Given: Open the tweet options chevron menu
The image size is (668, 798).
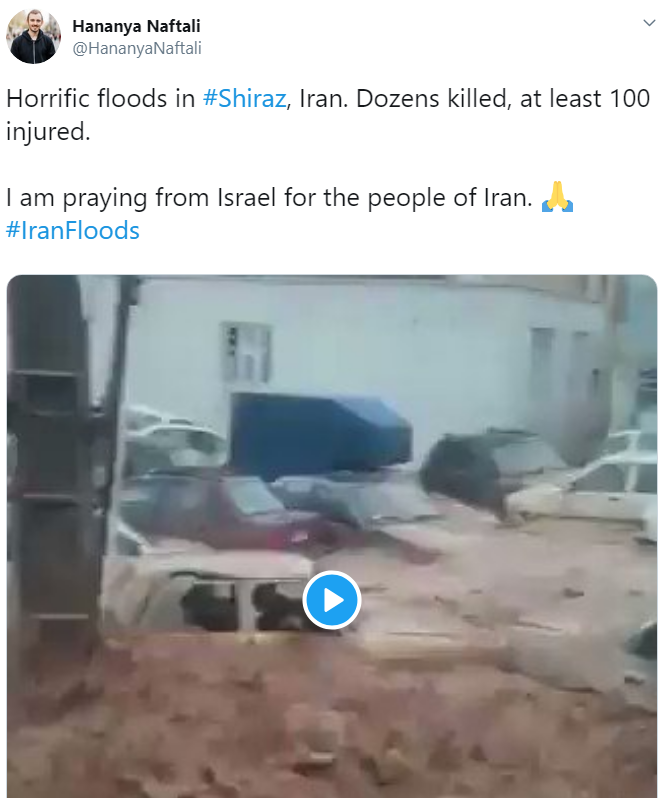Looking at the screenshot, I should (x=649, y=23).
